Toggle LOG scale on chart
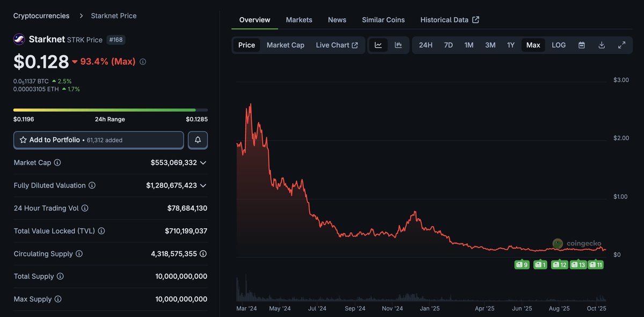 coord(559,45)
